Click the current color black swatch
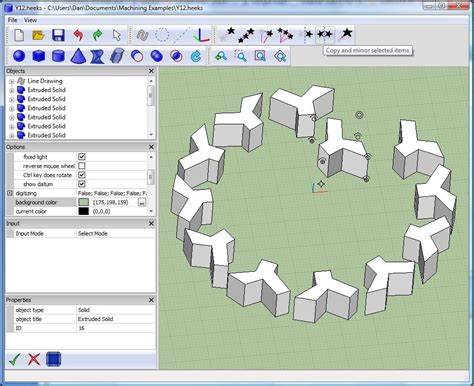 tap(83, 211)
